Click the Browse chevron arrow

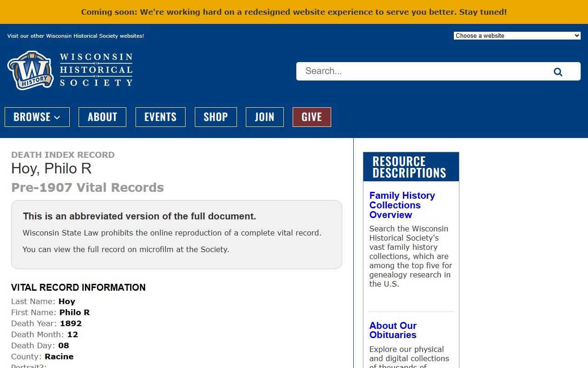pos(57,117)
